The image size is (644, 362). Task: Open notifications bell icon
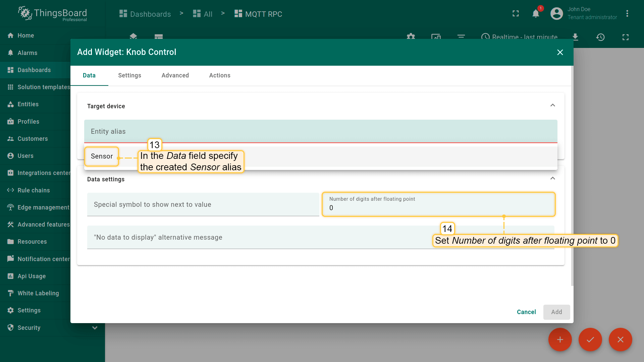(x=536, y=14)
